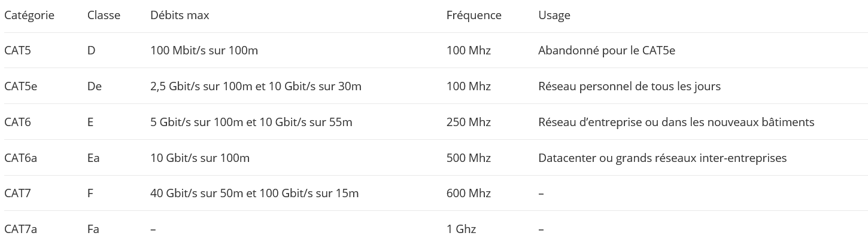Click the 250 Mhz frequency cell
Image resolution: width=868 pixels, height=245 pixels.
click(468, 122)
